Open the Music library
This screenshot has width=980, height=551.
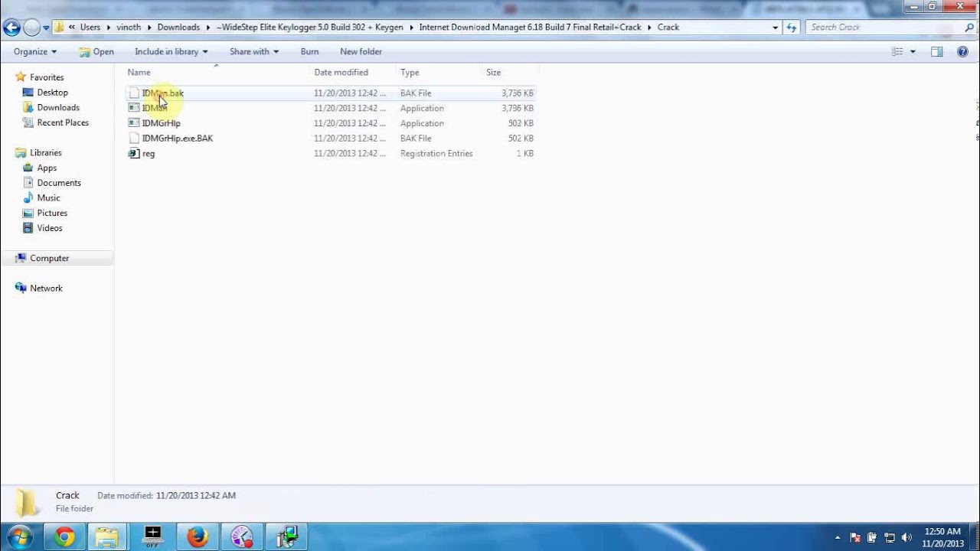point(48,197)
